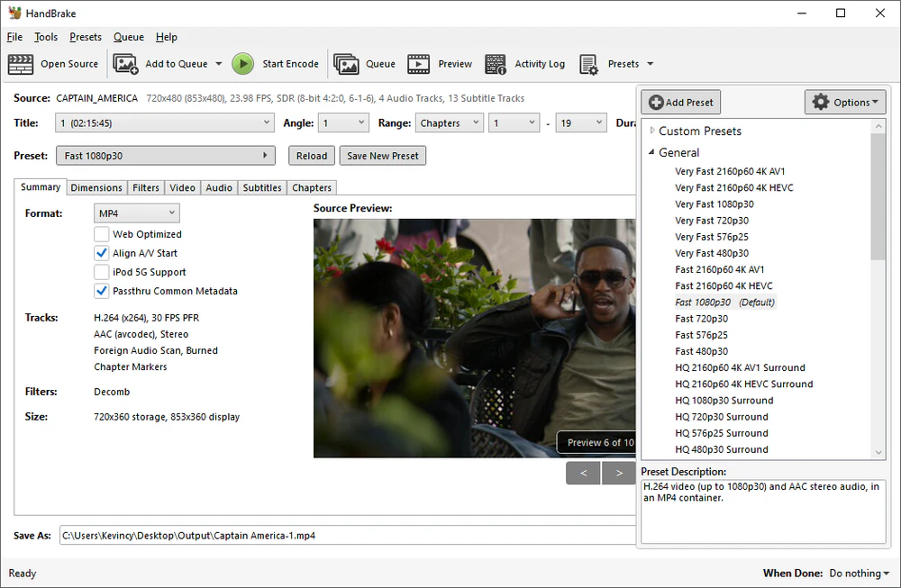The height and width of the screenshot is (588, 901).
Task: Open the Queue via its stacked-images icon
Action: (346, 64)
